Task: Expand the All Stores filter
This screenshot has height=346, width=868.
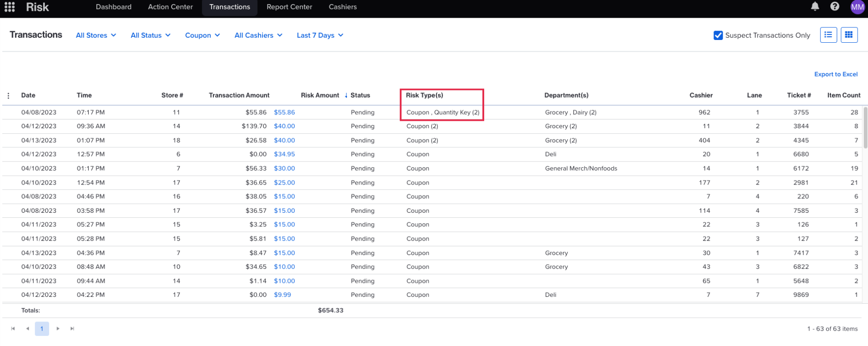Action: coord(96,35)
